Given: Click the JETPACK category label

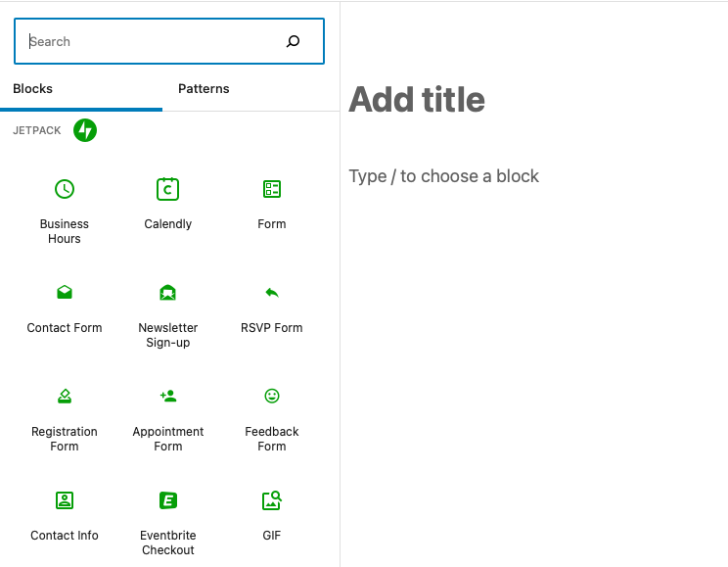Looking at the screenshot, I should (35, 130).
